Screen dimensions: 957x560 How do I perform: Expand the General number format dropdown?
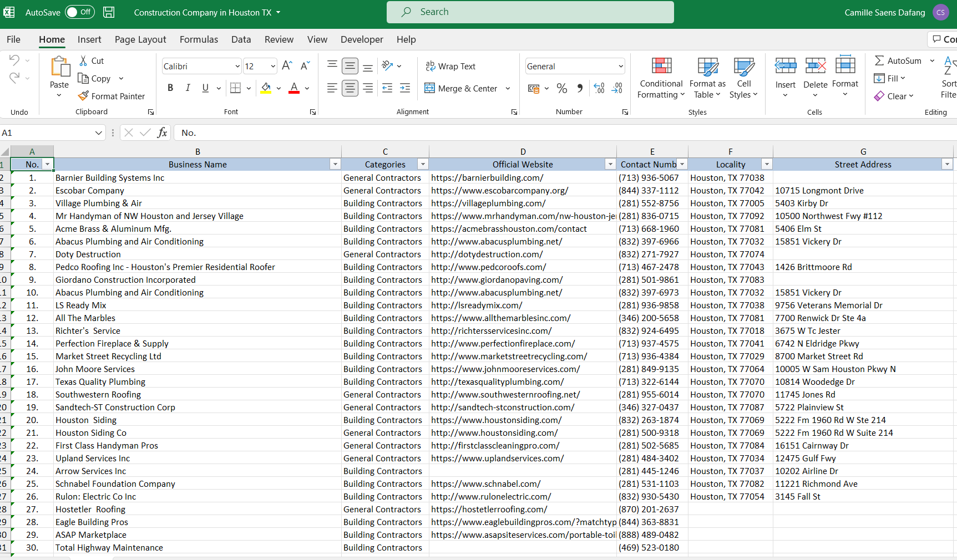point(621,66)
